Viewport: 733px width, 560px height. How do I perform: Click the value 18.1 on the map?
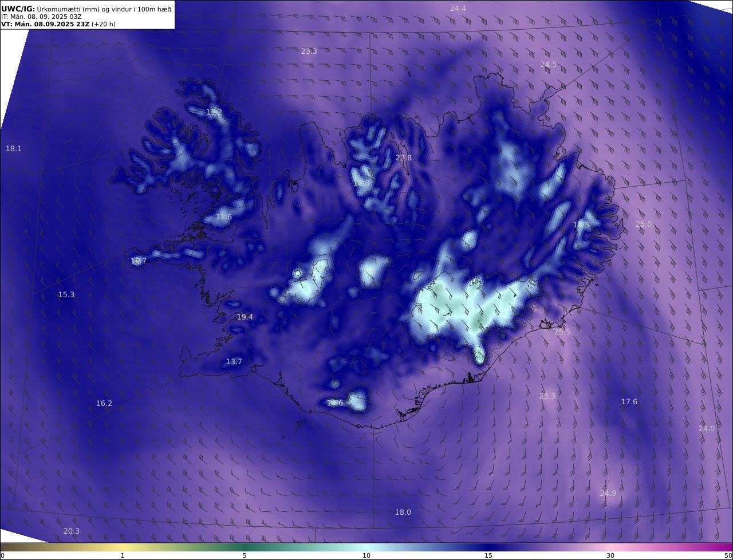tap(13, 148)
